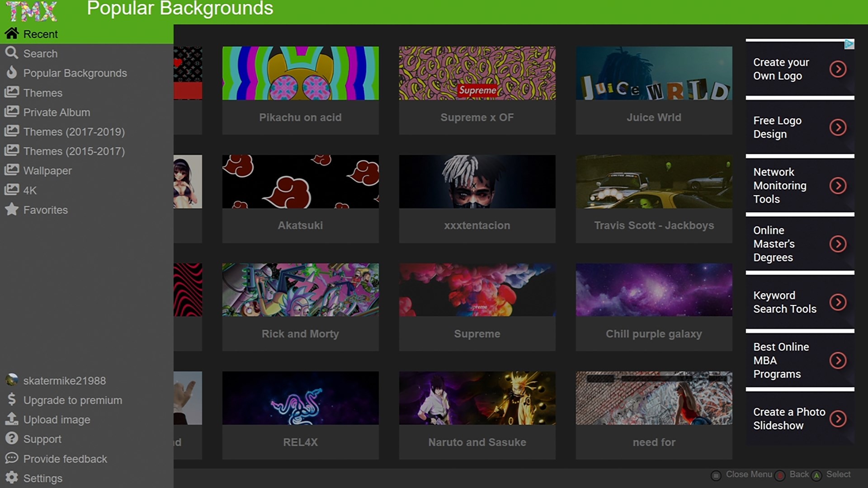The width and height of the screenshot is (868, 488).
Task: Click the Upload image icon
Action: click(11, 419)
